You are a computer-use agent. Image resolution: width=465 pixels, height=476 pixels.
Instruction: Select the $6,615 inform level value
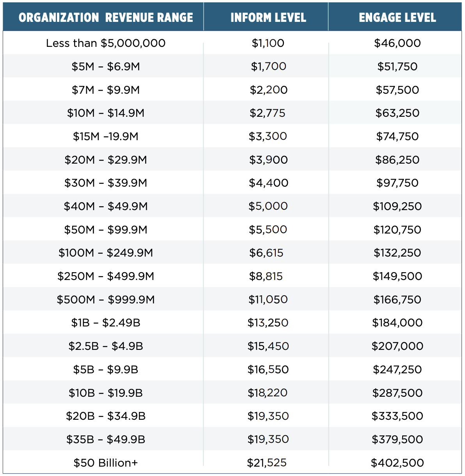(x=266, y=253)
